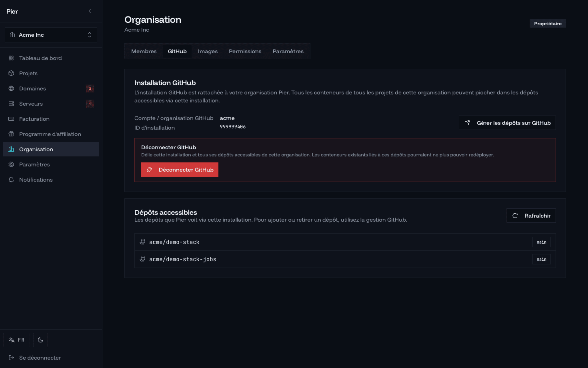This screenshot has width=588, height=368.
Task: Open Tableau de bord page
Action: pos(51,58)
